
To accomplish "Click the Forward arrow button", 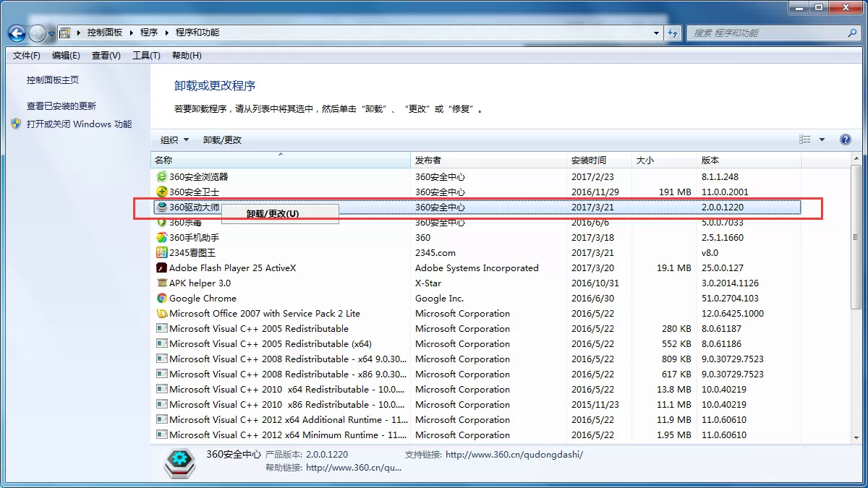I will pyautogui.click(x=37, y=33).
